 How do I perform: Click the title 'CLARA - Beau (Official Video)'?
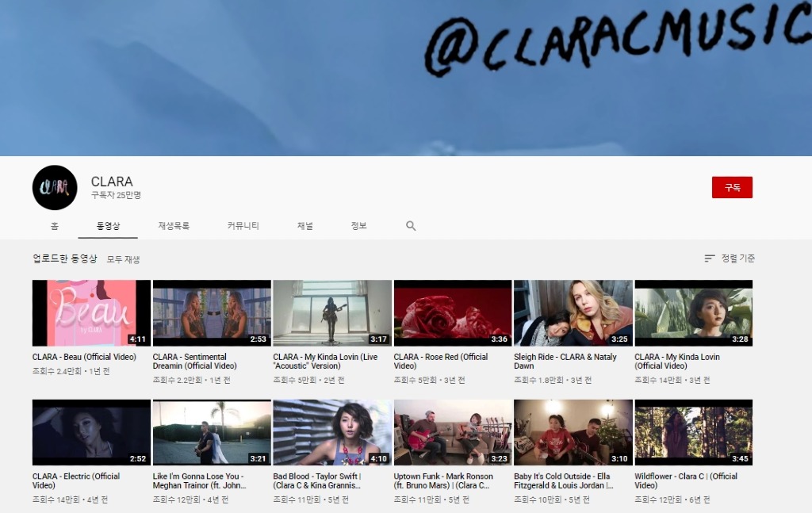(x=84, y=357)
